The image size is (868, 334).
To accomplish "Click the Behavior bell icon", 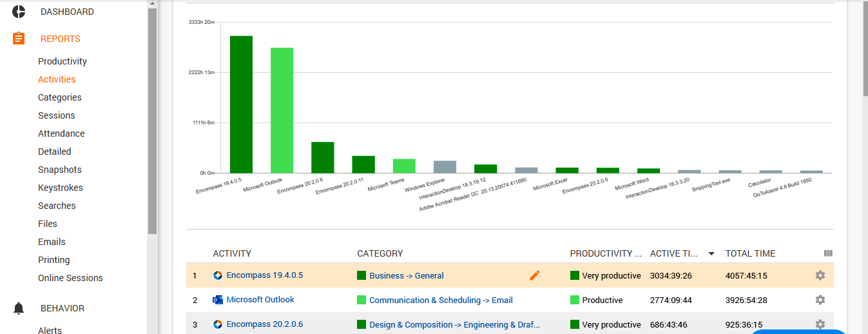I will pyautogui.click(x=19, y=308).
